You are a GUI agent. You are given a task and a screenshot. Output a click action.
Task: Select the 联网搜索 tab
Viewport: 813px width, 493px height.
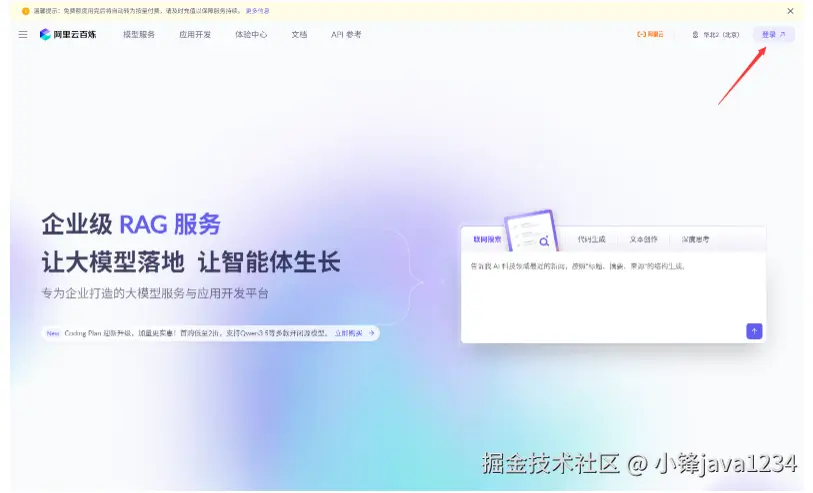[x=487, y=240]
